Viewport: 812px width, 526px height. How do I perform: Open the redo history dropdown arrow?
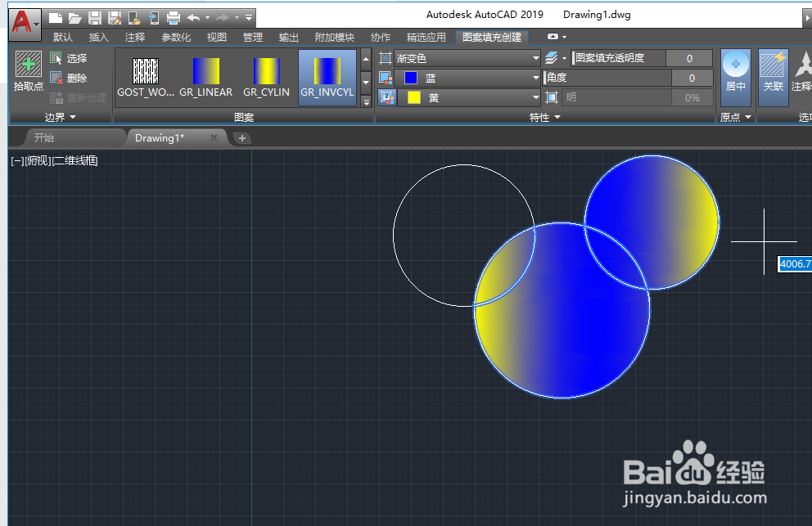coord(237,18)
